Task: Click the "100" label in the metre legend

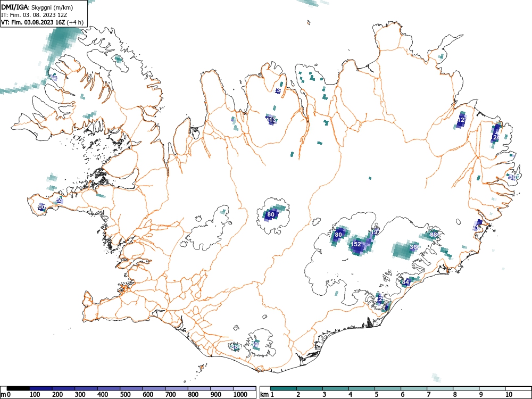Action: (x=35, y=395)
